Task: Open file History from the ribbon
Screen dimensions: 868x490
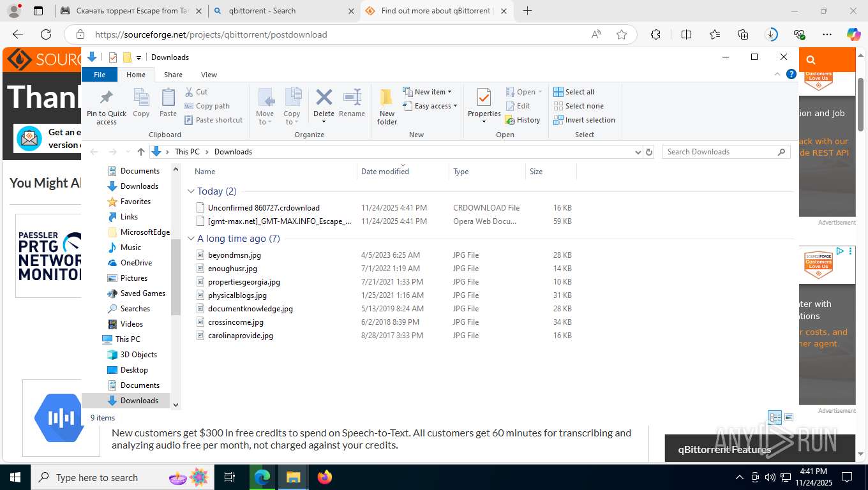Action: coord(522,120)
